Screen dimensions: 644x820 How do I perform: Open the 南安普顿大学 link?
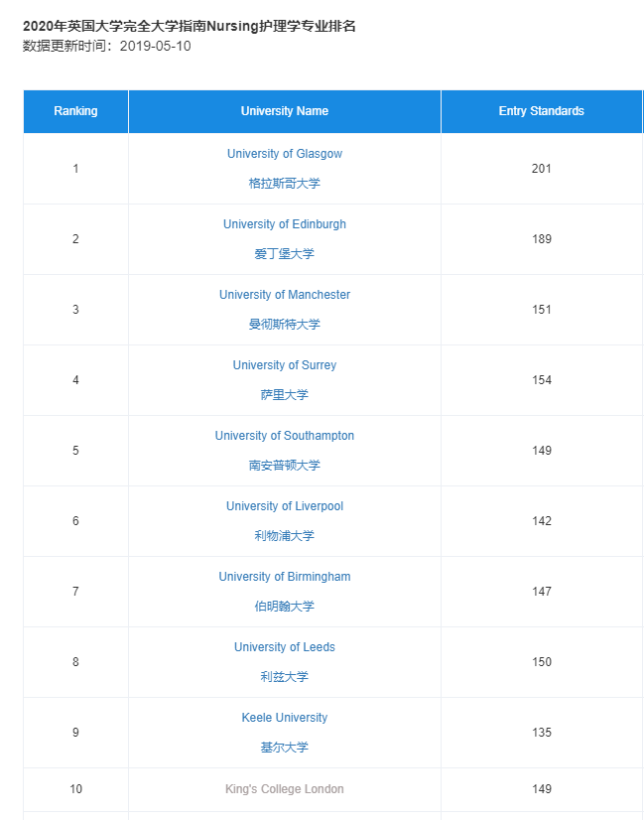point(285,466)
